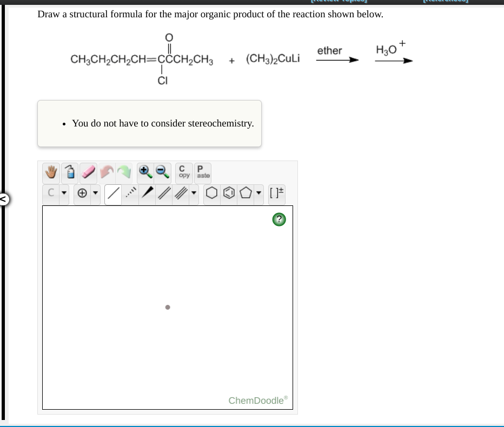Screen dimensions: 504x427
Task: Click the Copy tool
Action: pos(184,172)
